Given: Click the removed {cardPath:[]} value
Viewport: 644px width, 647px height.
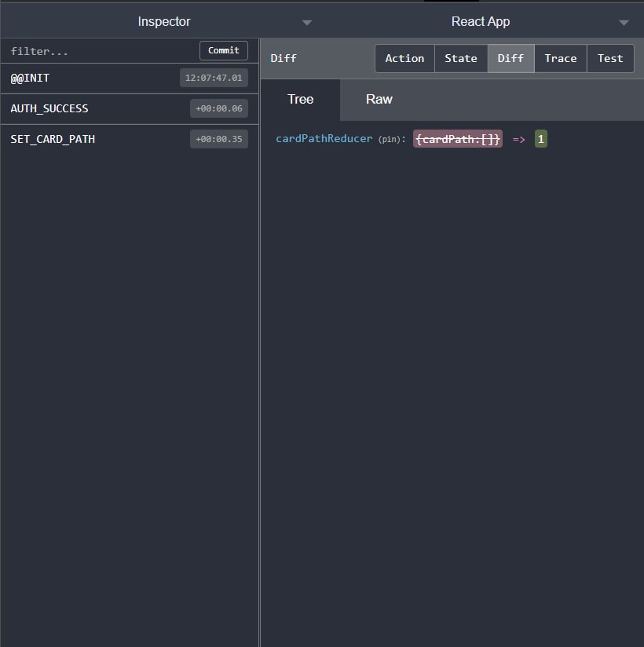Looking at the screenshot, I should coord(458,139).
